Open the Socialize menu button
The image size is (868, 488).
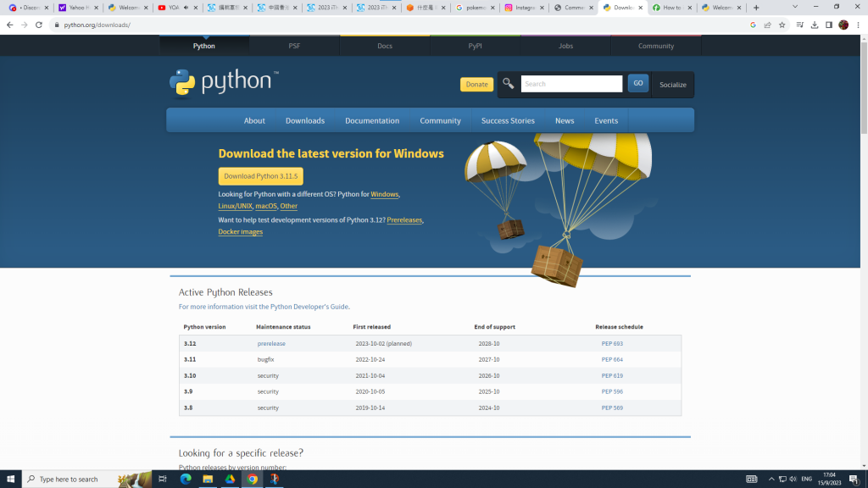[x=672, y=85]
